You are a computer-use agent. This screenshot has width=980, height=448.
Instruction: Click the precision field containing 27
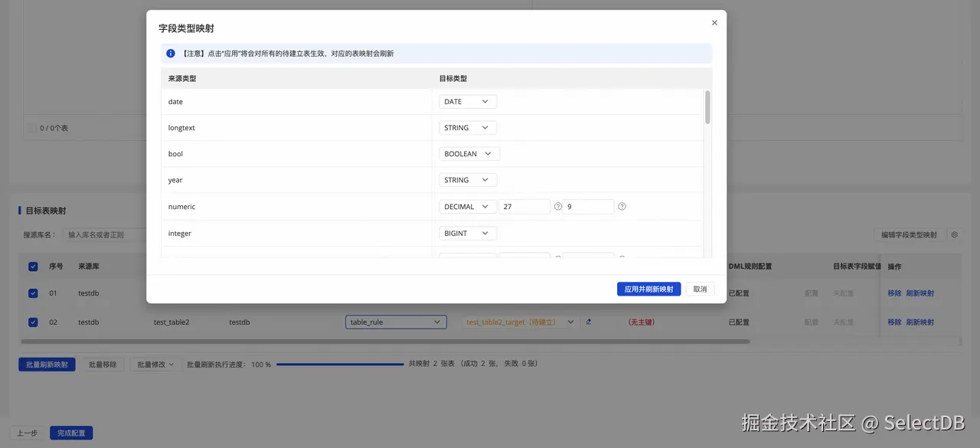pos(524,207)
